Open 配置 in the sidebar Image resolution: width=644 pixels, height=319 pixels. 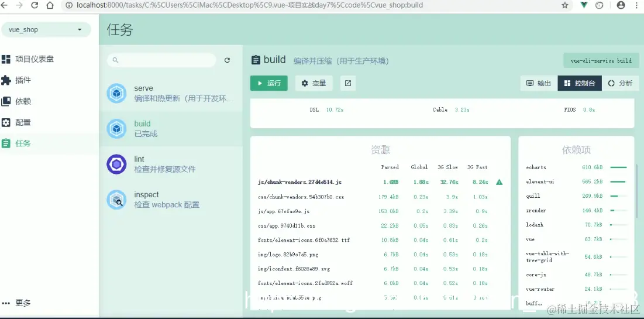[x=49, y=122]
